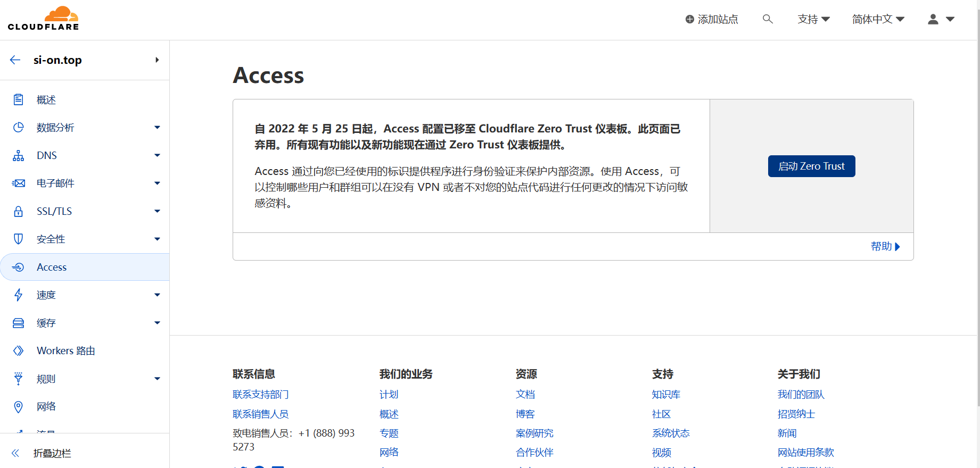Click the back arrow beside si-on.top
Viewport: 980px width, 468px height.
point(15,60)
